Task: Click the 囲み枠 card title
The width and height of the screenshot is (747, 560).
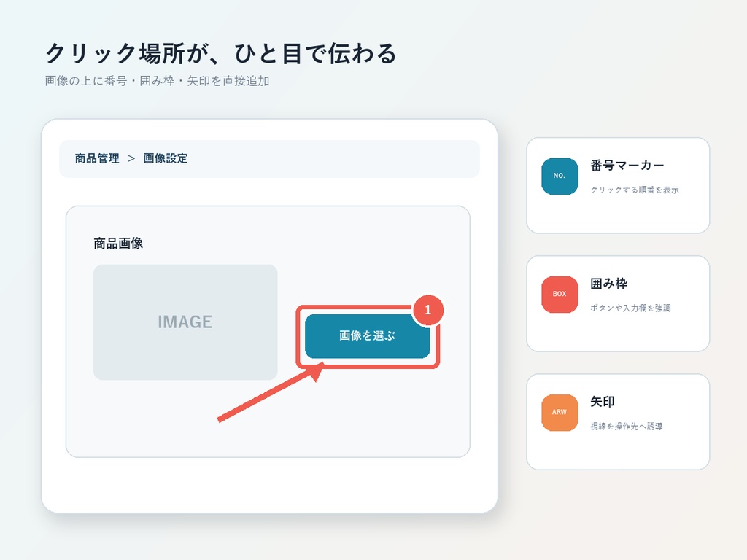Action: [x=609, y=284]
